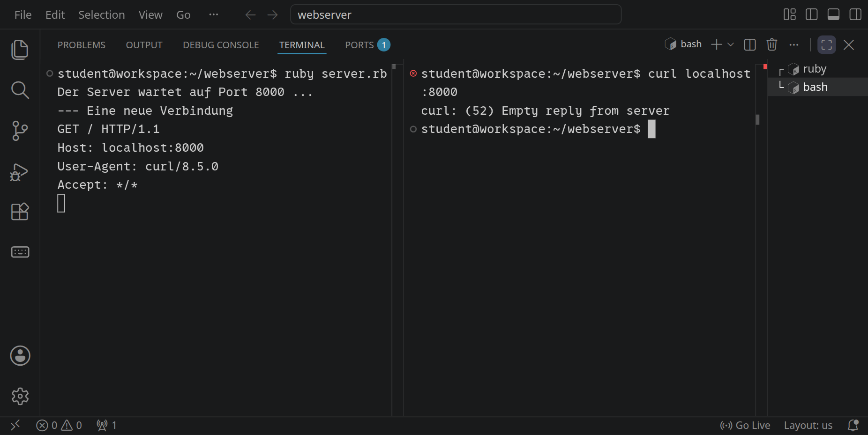Open the File menu
868x435 pixels.
click(x=23, y=15)
